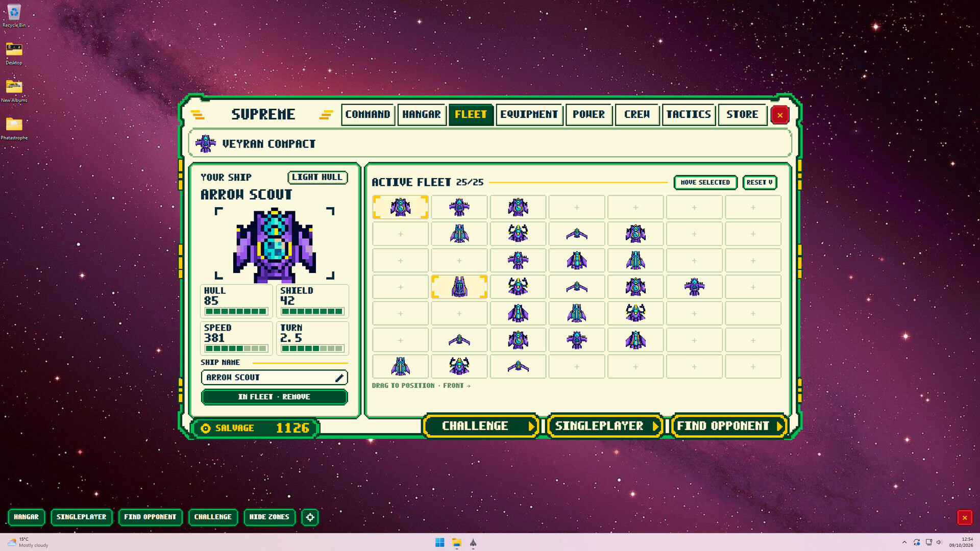Select the ship in second row, second column
Image resolution: width=980 pixels, height=551 pixels.
459,234
